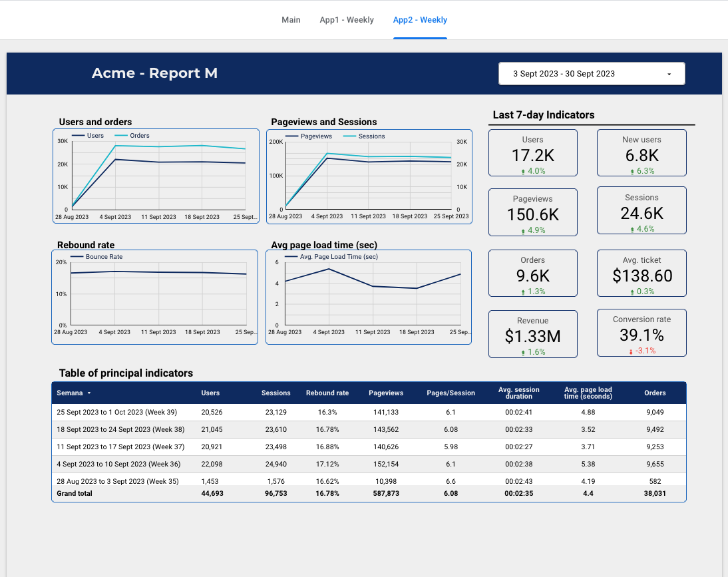Click the Orders legend entry
728x577 pixels.
point(139,136)
